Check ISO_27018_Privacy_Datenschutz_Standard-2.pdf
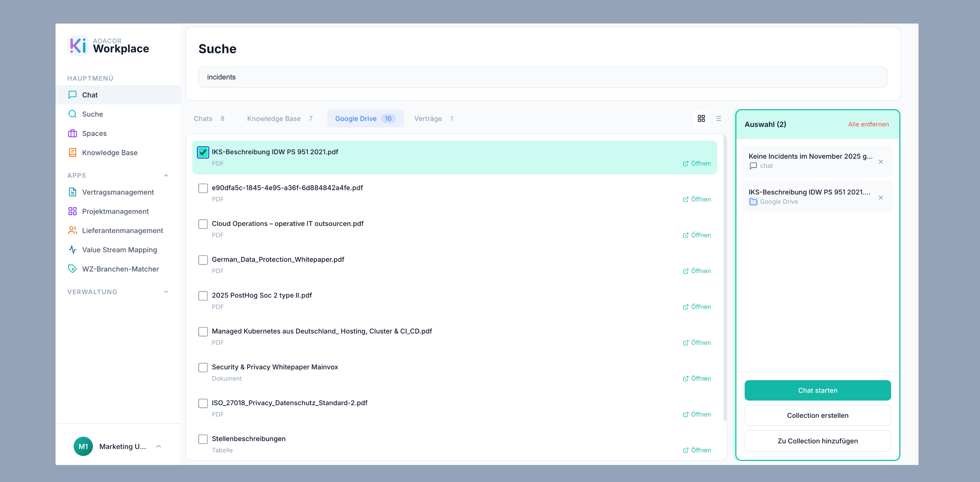Image resolution: width=980 pixels, height=482 pixels. point(203,403)
